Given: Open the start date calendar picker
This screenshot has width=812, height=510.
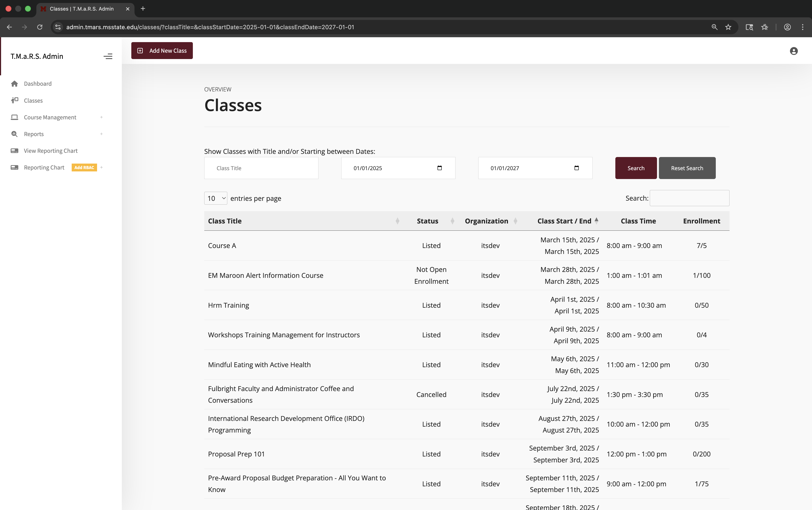Looking at the screenshot, I should tap(440, 168).
